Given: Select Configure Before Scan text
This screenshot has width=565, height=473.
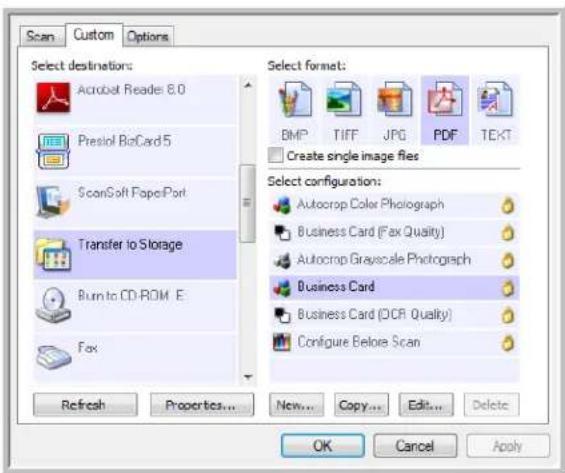Looking at the screenshot, I should coord(359,342).
